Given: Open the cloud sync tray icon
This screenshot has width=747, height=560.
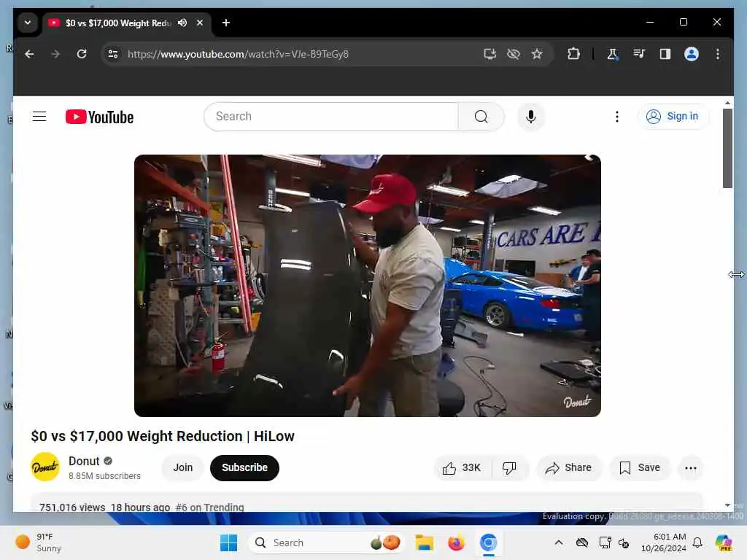Looking at the screenshot, I should [581, 542].
